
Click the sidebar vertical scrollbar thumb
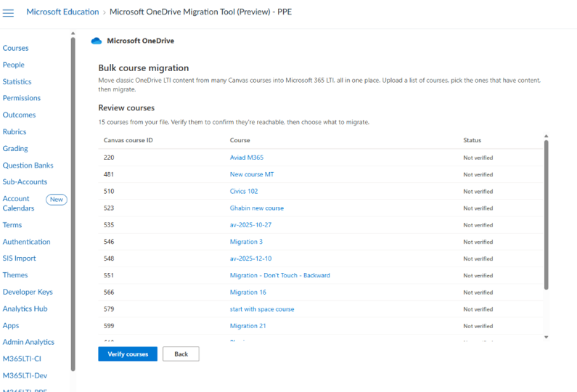point(73,204)
